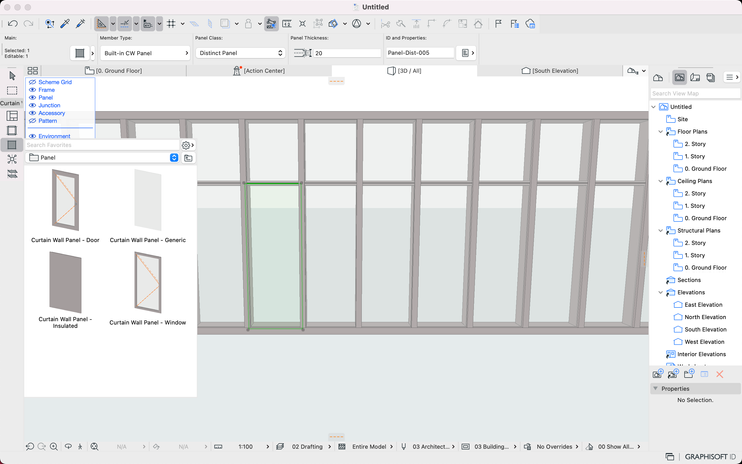Screen dimensions: 742x464
Task: Click the grid snap icon in toolbar
Action: (171, 23)
